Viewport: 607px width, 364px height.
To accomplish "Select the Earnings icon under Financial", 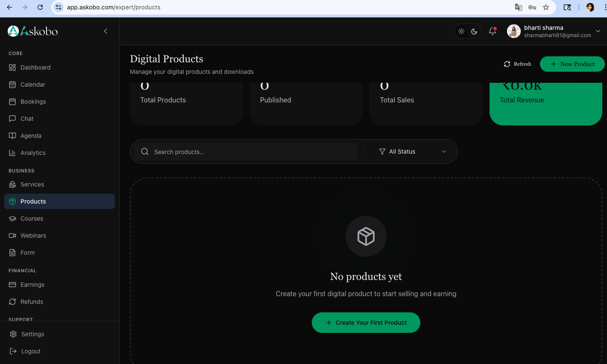I will (x=13, y=285).
